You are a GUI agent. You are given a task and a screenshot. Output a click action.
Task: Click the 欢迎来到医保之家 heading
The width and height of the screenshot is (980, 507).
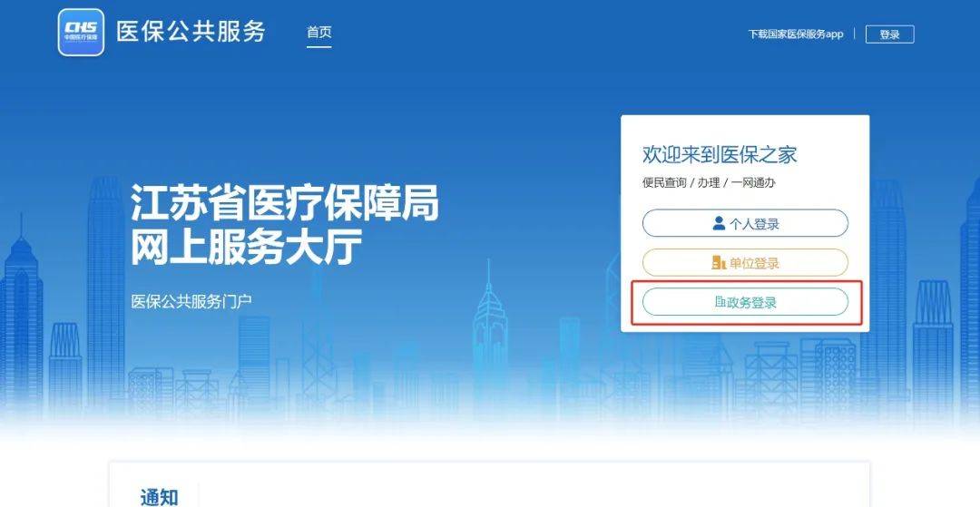tap(720, 154)
